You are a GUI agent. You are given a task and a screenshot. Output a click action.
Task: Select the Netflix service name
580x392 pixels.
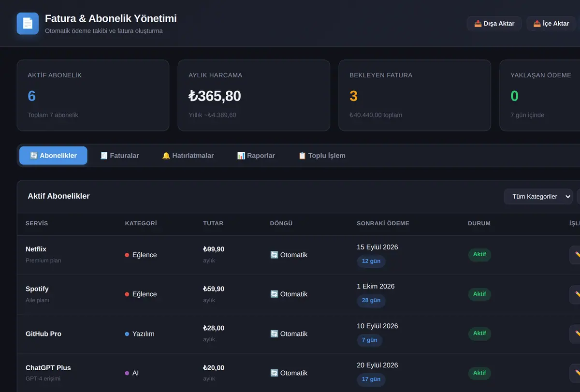pos(36,249)
